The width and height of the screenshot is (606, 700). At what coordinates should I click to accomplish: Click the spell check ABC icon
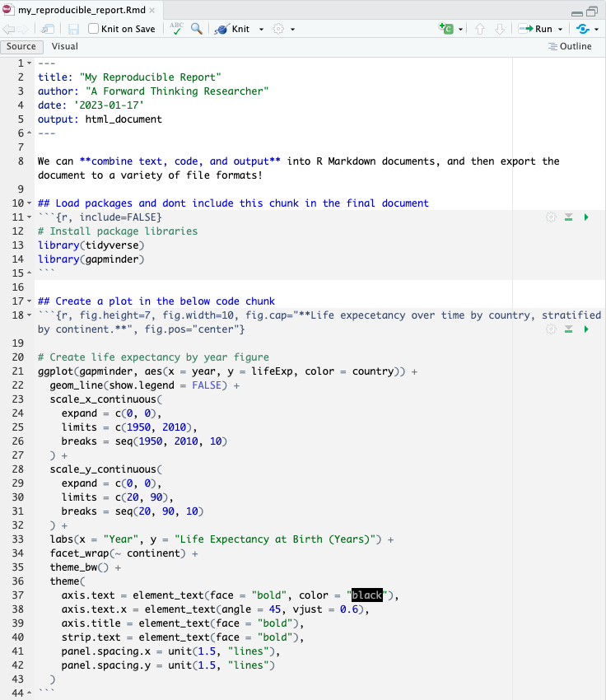point(177,28)
